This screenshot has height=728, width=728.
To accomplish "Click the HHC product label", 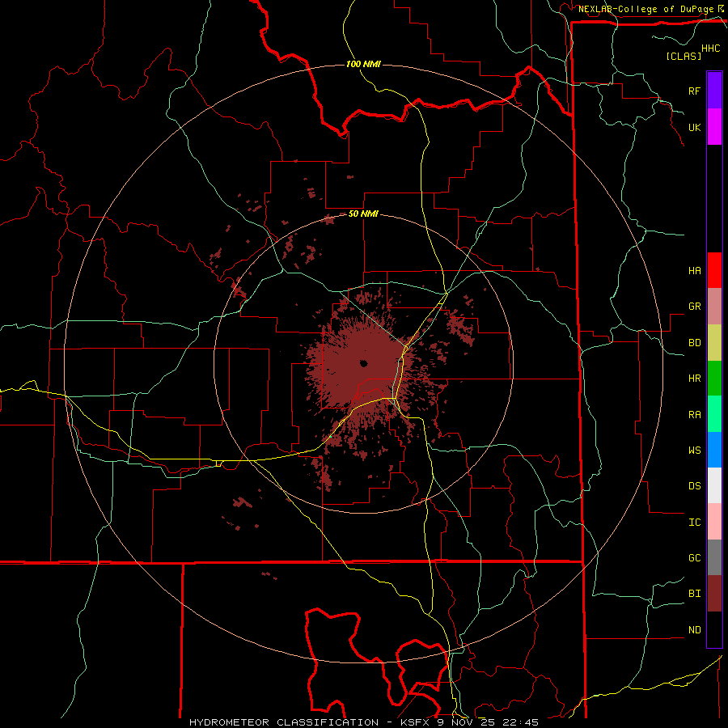I will click(x=710, y=49).
